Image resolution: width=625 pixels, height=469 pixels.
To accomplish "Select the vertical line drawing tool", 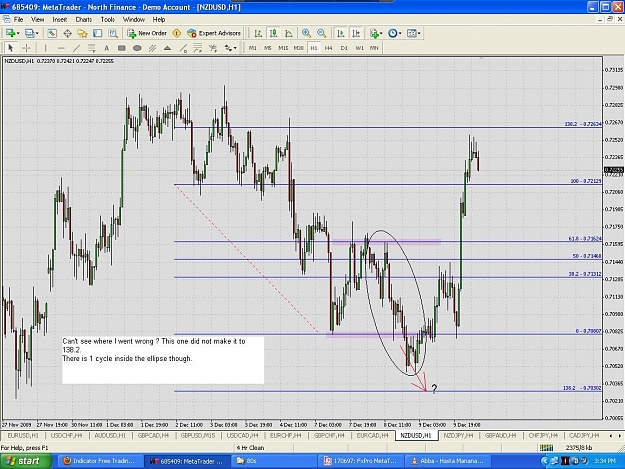I will tap(45, 48).
